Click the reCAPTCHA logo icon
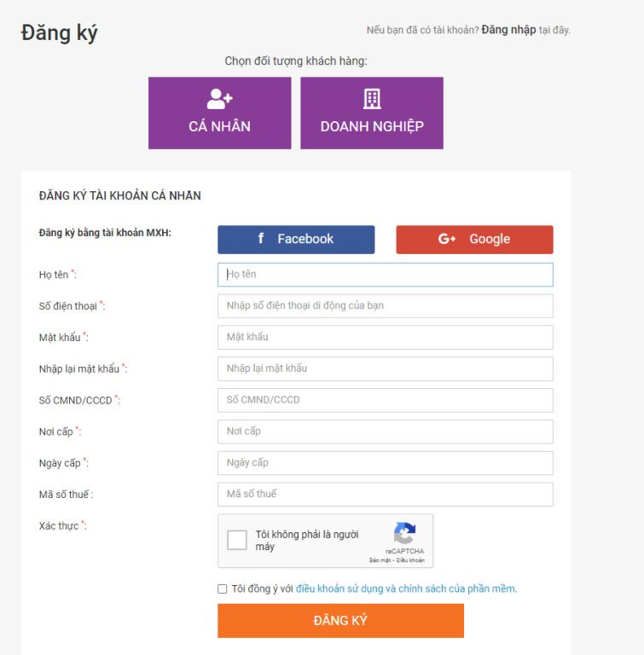This screenshot has height=655, width=644. [x=404, y=533]
